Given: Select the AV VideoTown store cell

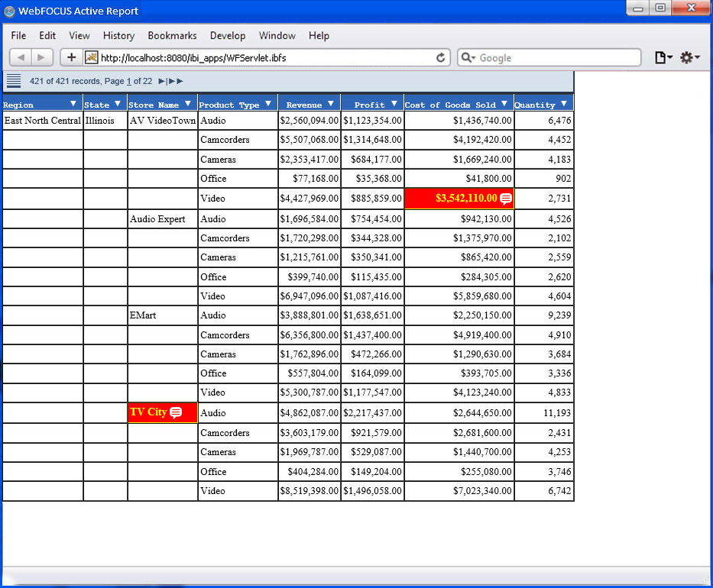Looking at the screenshot, I should tap(163, 121).
